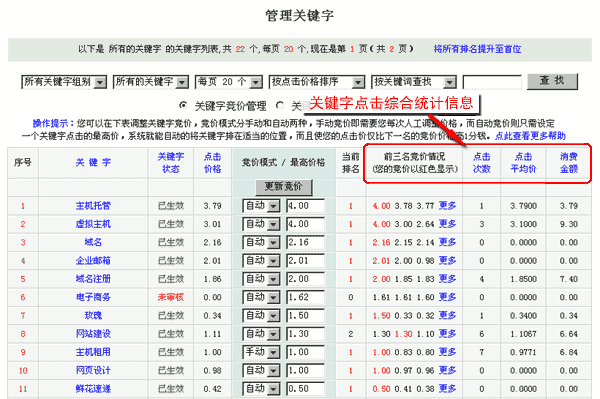Sort by 消费金额 column header
600x399 pixels.
(569, 163)
